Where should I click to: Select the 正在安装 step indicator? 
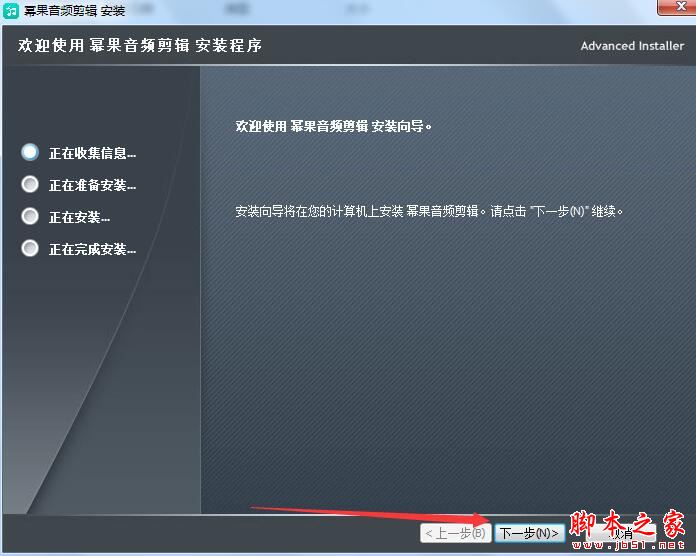(30, 216)
